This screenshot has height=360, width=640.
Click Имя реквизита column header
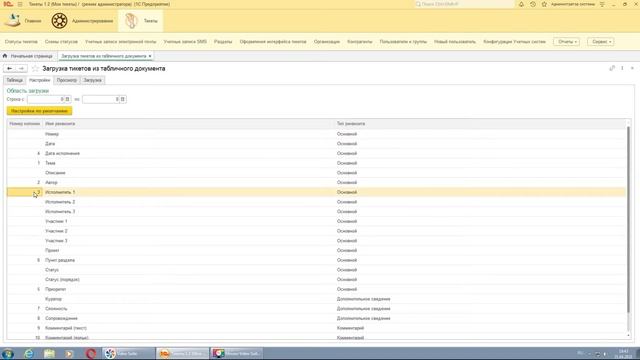pyautogui.click(x=188, y=124)
